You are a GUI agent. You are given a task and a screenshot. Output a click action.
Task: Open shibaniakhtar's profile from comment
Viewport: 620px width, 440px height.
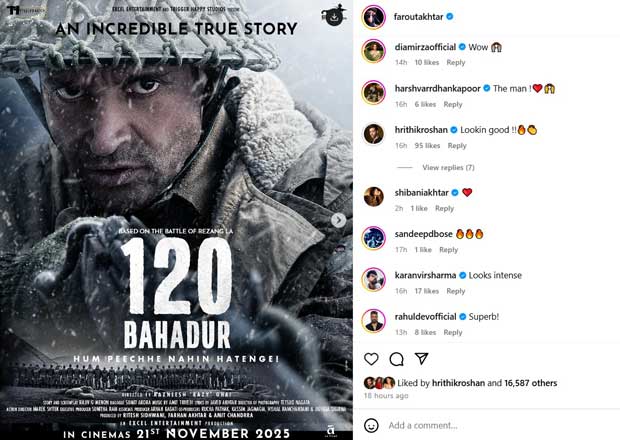tap(422, 193)
